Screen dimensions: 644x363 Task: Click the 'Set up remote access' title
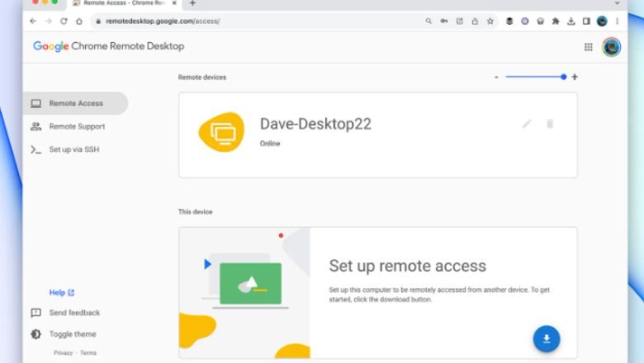point(407,266)
